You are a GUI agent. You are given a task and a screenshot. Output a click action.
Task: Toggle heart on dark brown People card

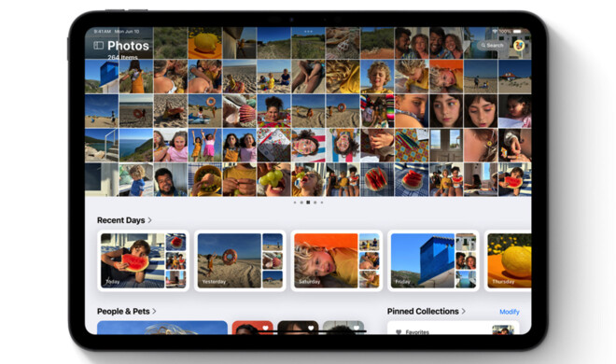coord(311,328)
